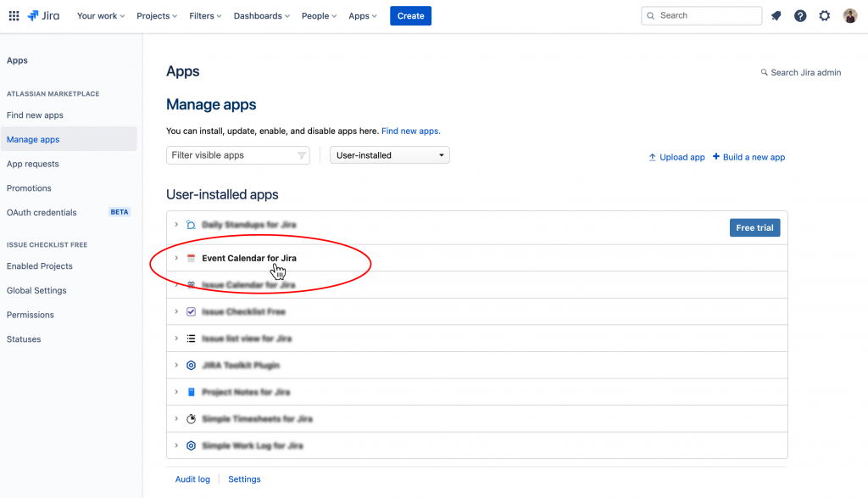The height and width of the screenshot is (498, 868).
Task: Open the User-installed filter dropdown
Action: pyautogui.click(x=390, y=155)
